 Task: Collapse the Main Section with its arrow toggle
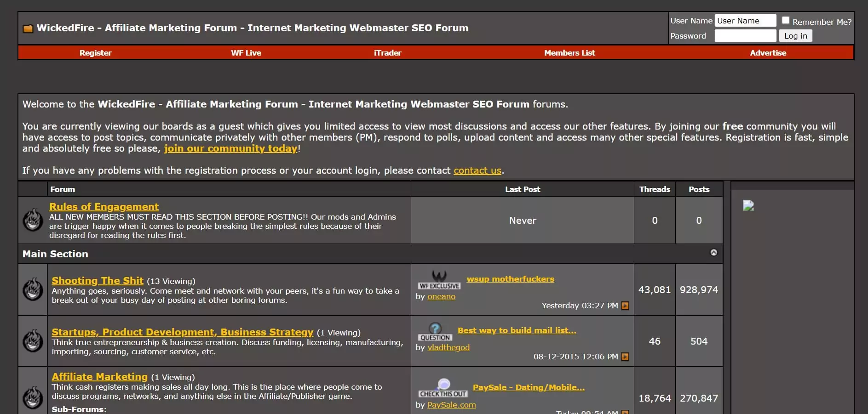[x=714, y=252]
